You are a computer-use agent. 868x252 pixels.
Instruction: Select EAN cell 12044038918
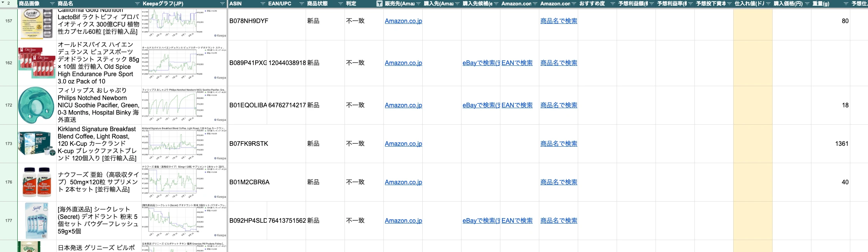(287, 63)
